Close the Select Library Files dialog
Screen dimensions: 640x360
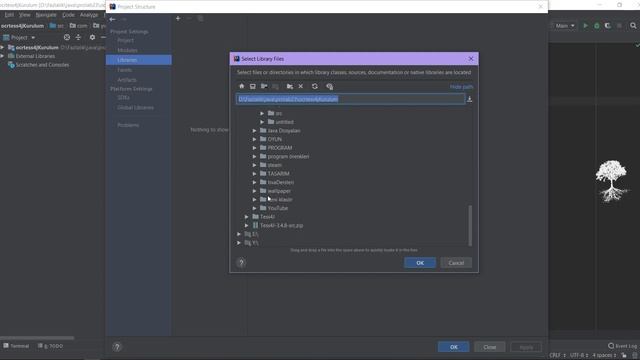pos(471,59)
